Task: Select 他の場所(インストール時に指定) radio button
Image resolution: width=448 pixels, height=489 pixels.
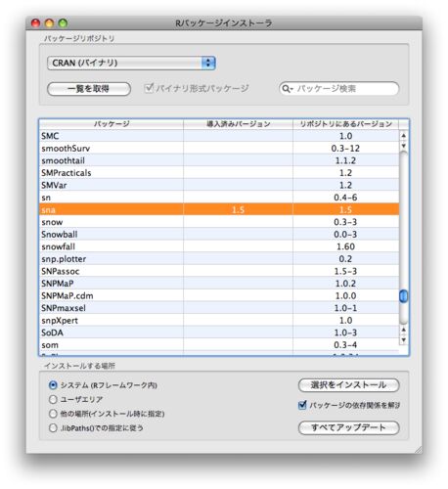Action: point(53,414)
